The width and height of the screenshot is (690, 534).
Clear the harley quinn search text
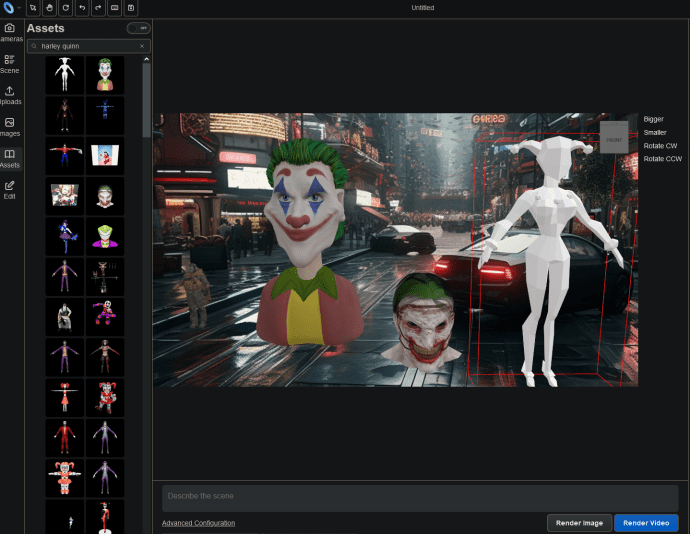point(142,46)
